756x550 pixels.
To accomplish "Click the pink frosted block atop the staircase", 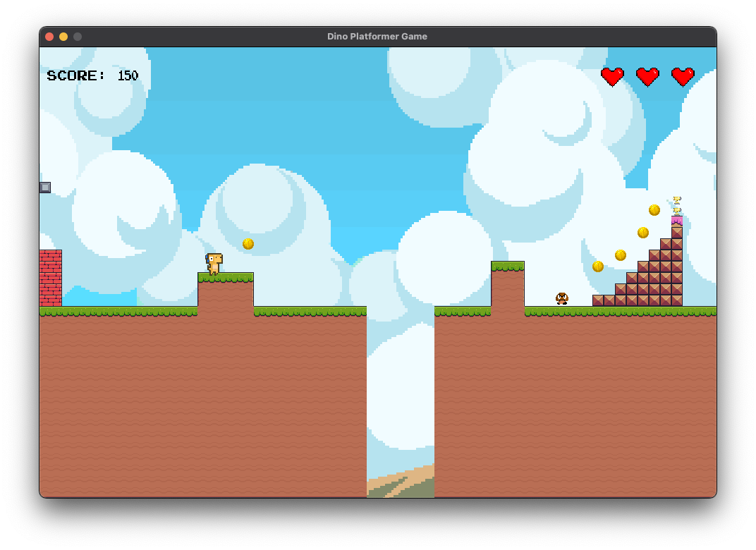I will click(x=677, y=221).
